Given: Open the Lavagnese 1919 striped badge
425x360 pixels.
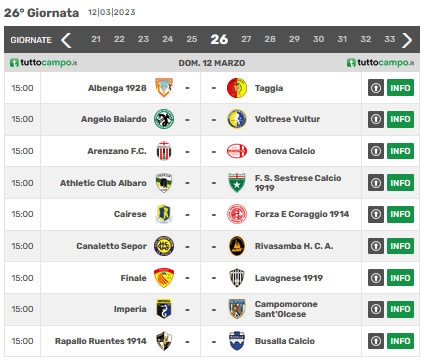Looking at the screenshot, I should tap(237, 278).
